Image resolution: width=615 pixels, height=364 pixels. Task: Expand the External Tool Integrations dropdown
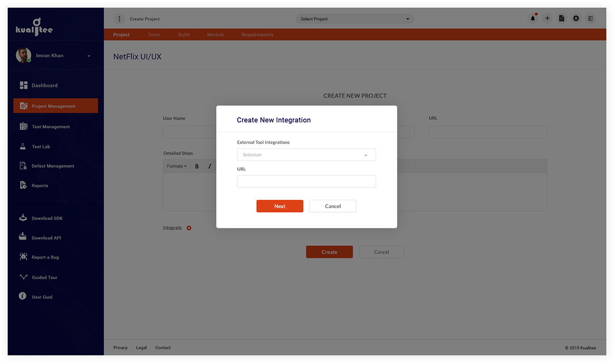306,155
